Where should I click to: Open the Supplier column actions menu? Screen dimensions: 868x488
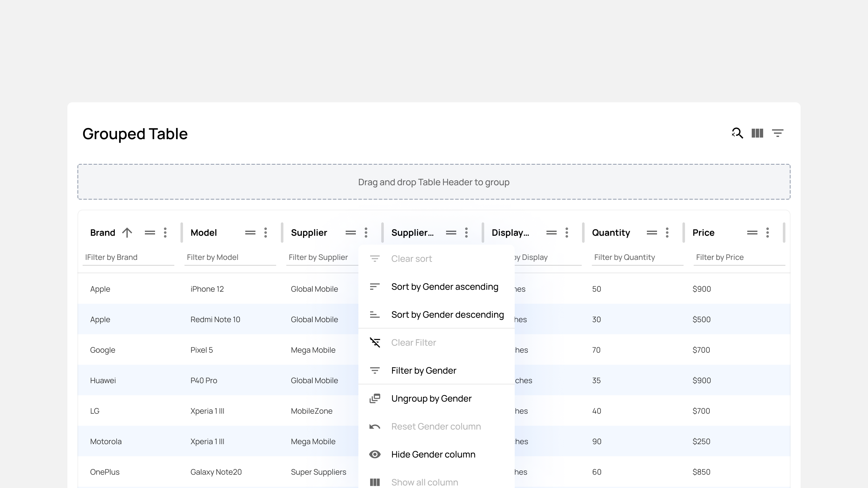coord(366,233)
